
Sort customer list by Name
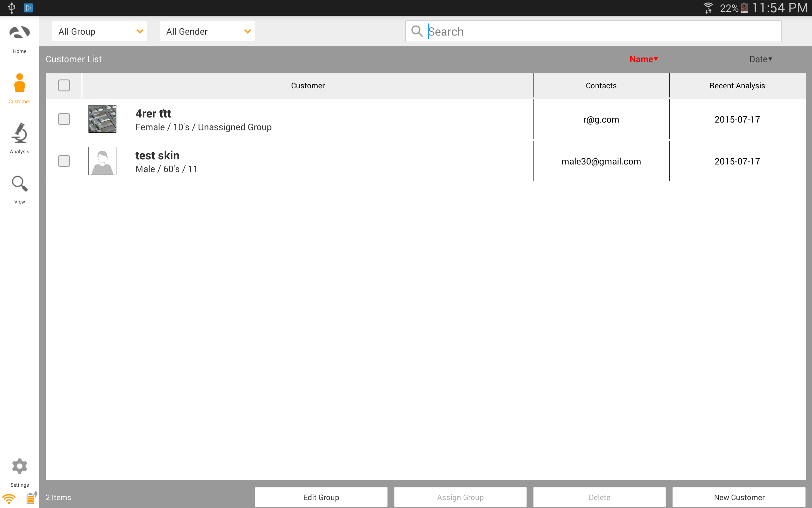click(644, 59)
